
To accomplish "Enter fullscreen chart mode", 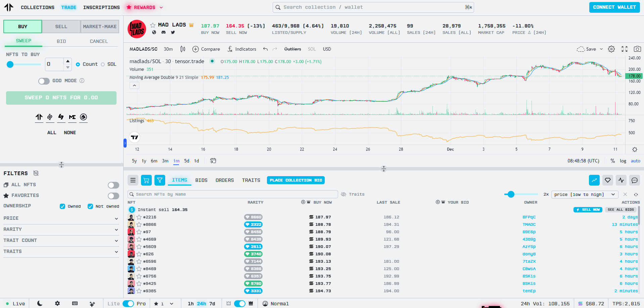I will [625, 49].
